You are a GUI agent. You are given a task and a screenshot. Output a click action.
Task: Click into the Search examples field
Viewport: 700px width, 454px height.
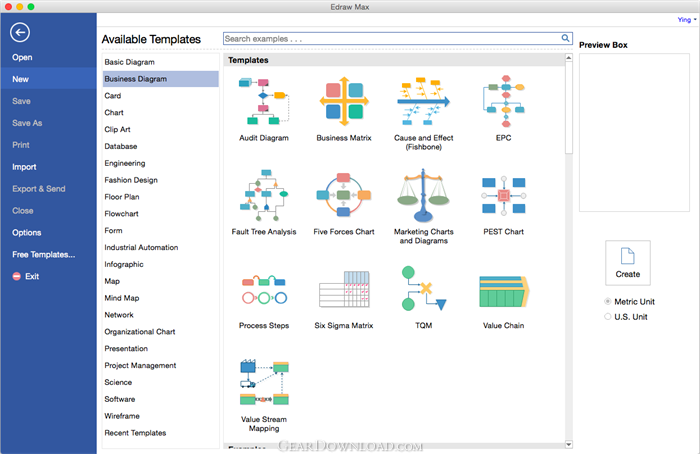click(392, 38)
